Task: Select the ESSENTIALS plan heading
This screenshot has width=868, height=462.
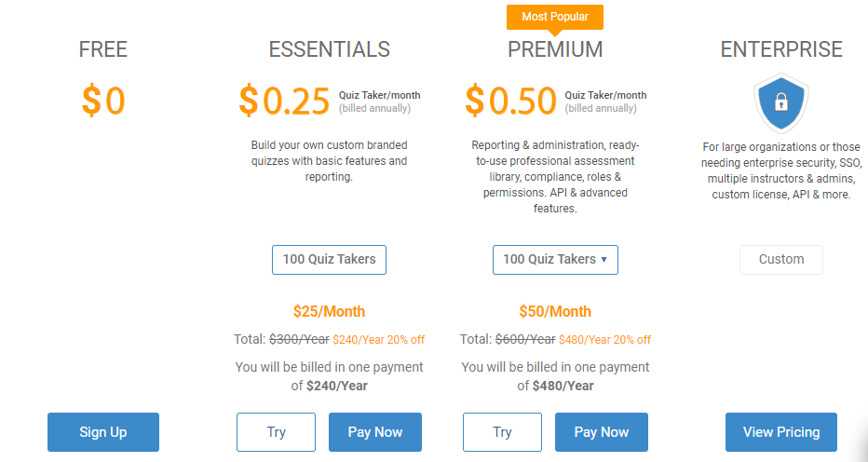Action: [x=330, y=49]
